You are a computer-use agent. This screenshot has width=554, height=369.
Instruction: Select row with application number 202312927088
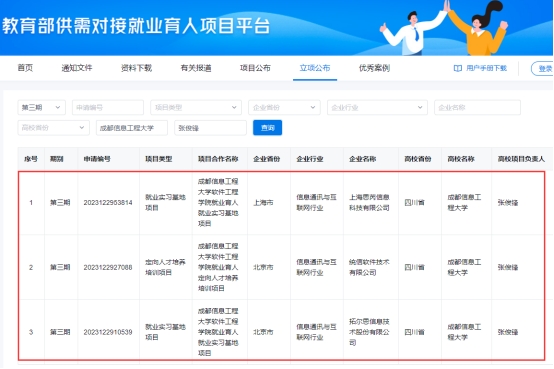[x=282, y=267]
